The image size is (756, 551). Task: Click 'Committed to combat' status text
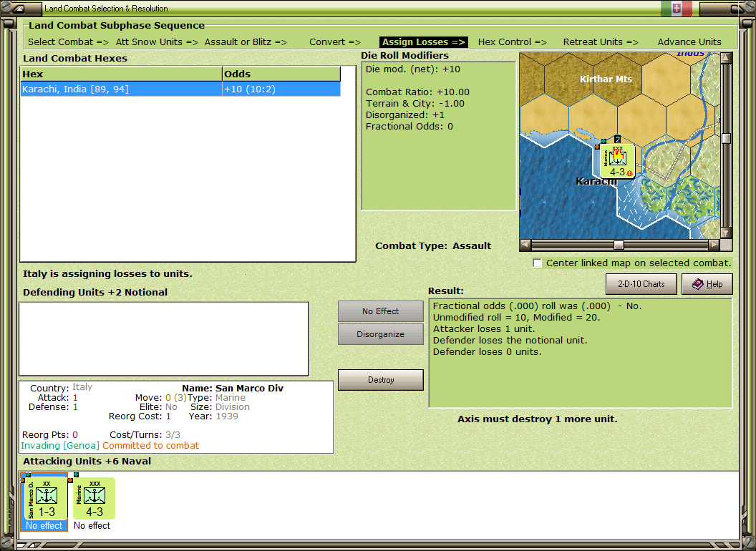(x=150, y=445)
